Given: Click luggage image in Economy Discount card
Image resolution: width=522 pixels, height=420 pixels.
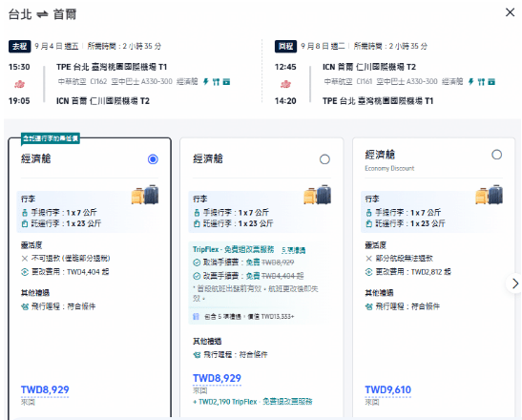Looking at the screenshot, I should coord(489,195).
